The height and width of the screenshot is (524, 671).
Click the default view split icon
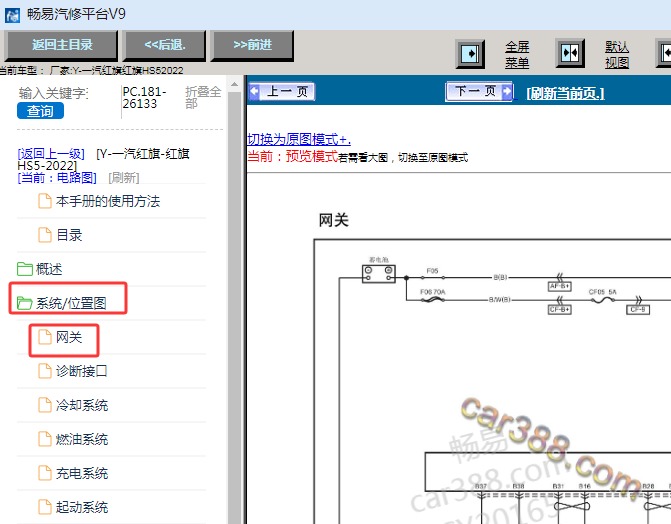(570, 54)
